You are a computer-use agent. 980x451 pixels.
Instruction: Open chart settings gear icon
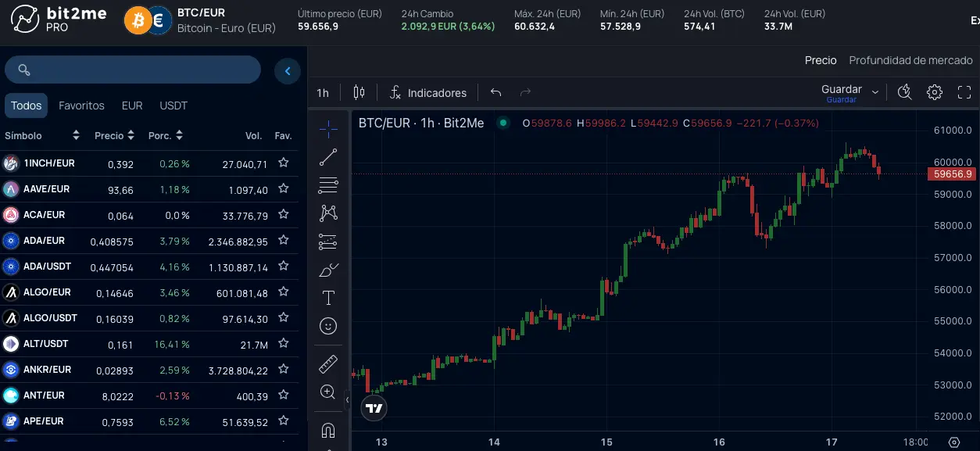pyautogui.click(x=934, y=92)
